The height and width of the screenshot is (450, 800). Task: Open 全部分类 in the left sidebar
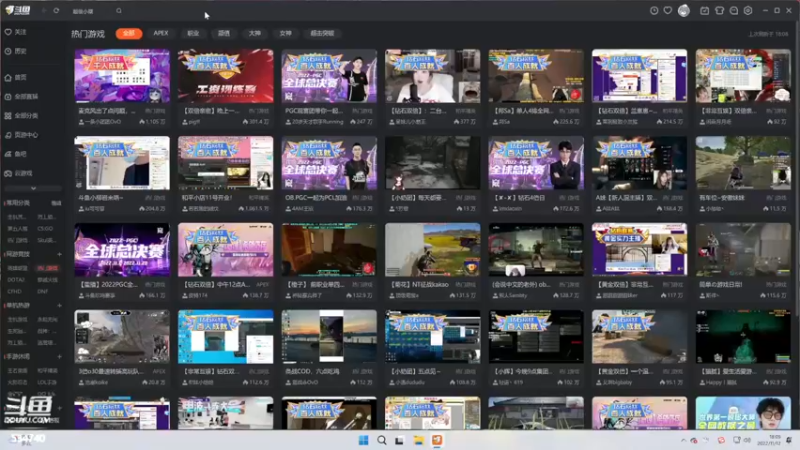point(21,116)
